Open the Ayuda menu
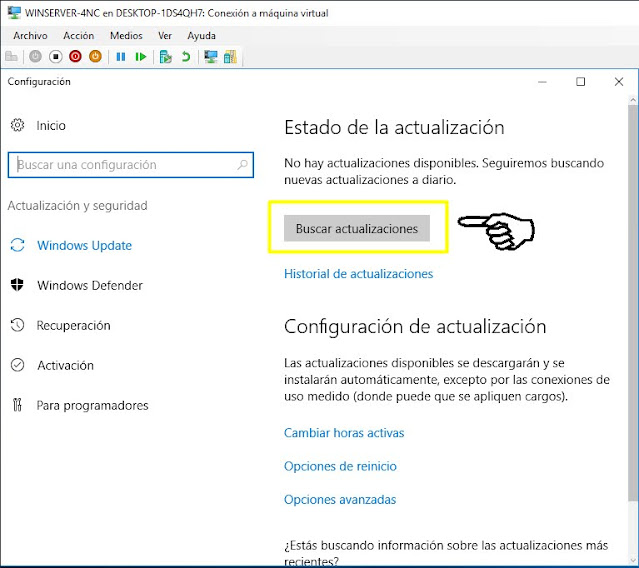The image size is (639, 568). click(x=201, y=36)
